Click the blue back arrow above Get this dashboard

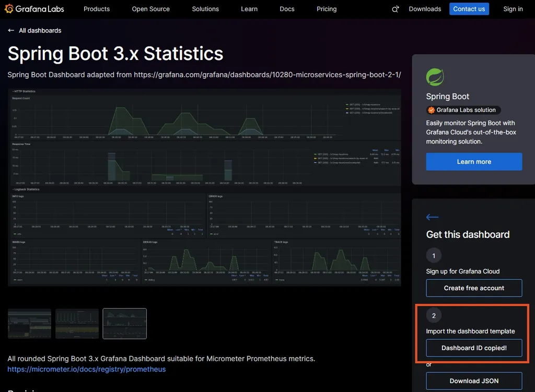pyautogui.click(x=432, y=217)
